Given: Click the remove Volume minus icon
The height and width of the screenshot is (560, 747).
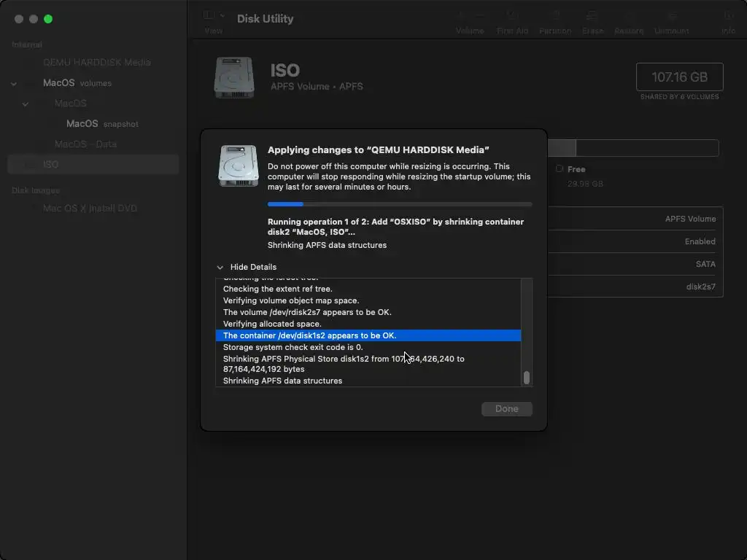Looking at the screenshot, I should coord(480,16).
